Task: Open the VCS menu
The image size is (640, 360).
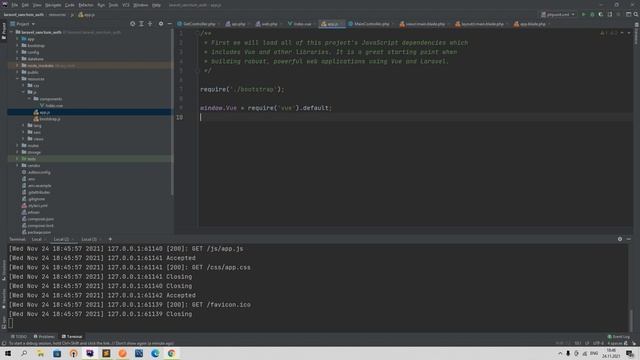Action: coord(126,5)
